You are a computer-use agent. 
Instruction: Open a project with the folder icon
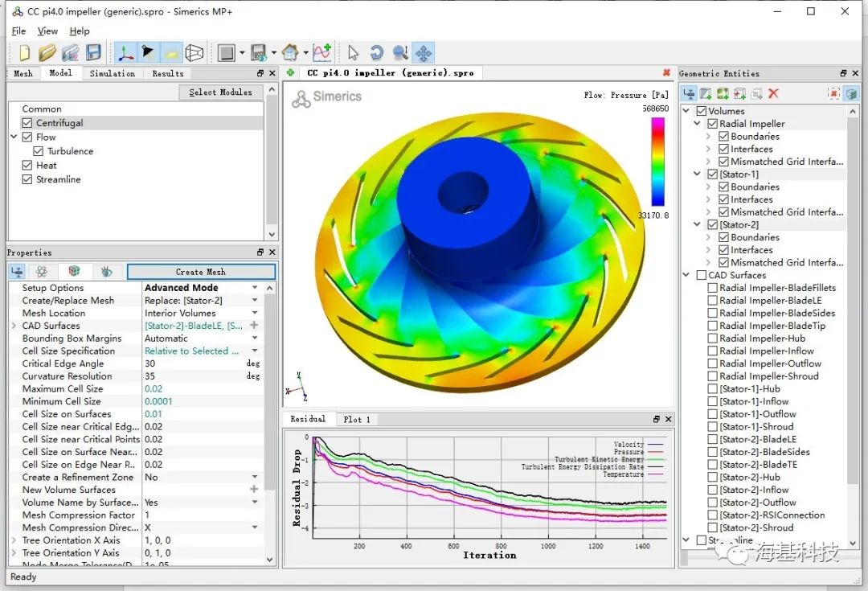[x=47, y=52]
